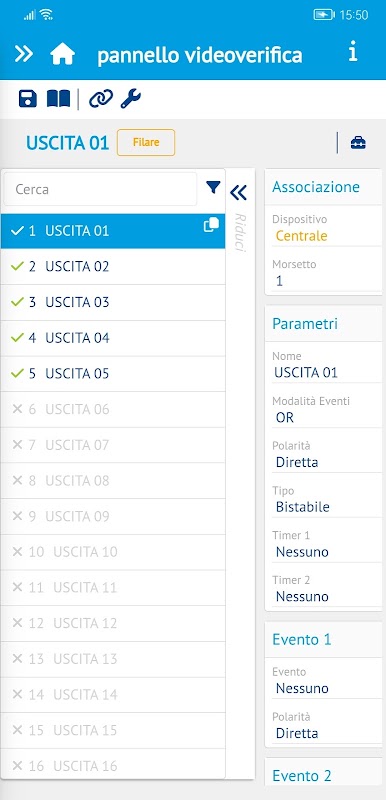Click the copy icon on USCITA 01
This screenshot has width=386, height=800.
pyautogui.click(x=211, y=225)
